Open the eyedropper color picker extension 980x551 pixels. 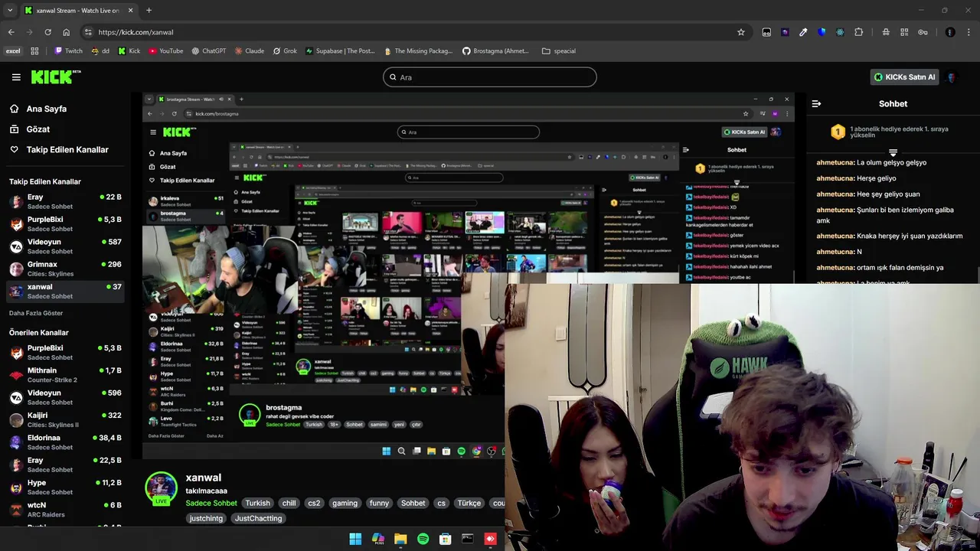pyautogui.click(x=803, y=32)
